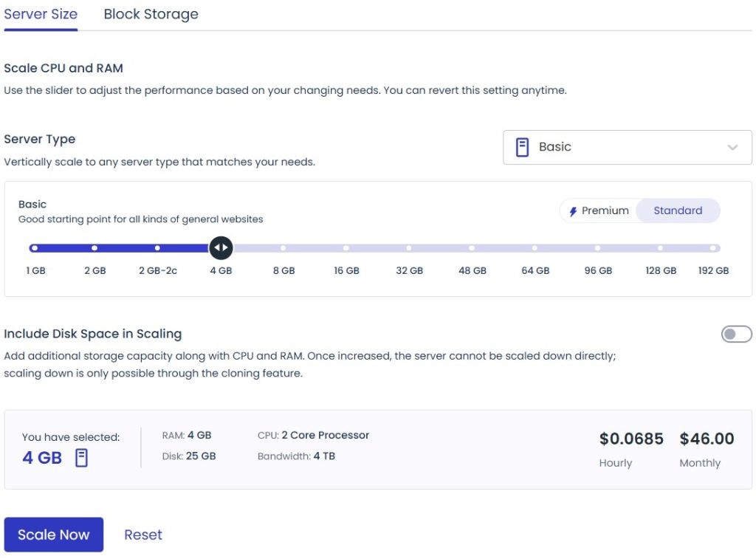Click the chevron on the Basic selector
The height and width of the screenshot is (559, 756).
click(733, 147)
